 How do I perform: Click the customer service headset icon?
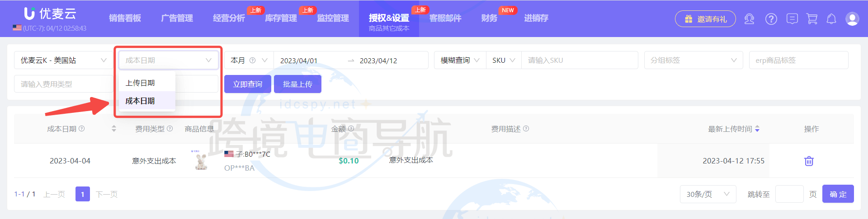(749, 19)
